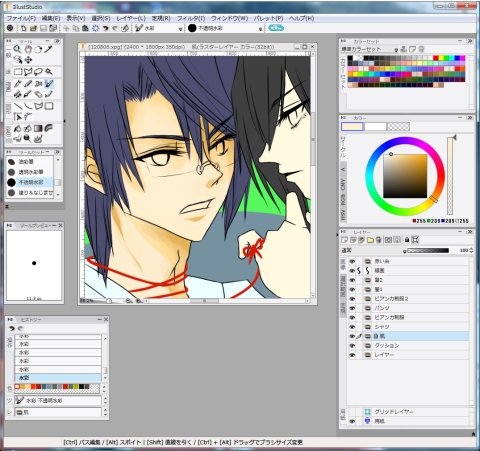Select the Magic wand tool
Image resolution: width=480 pixels, height=451 pixels.
click(49, 72)
